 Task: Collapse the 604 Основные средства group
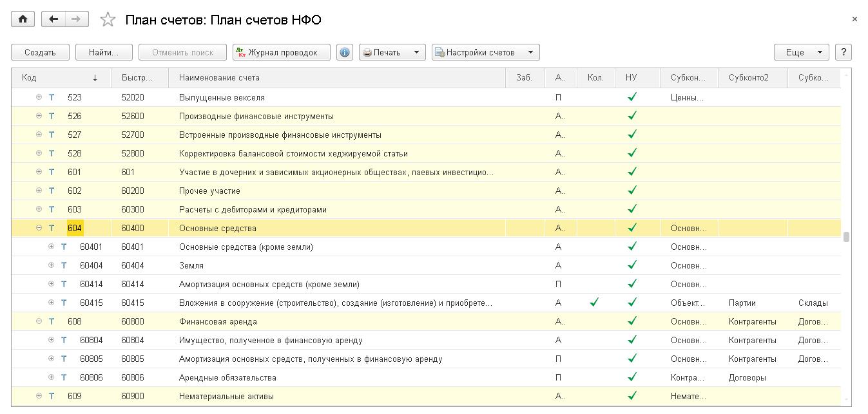tap(39, 228)
